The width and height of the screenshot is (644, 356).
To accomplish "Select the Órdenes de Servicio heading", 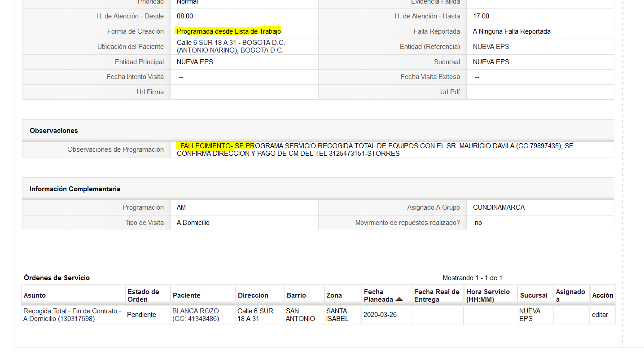I will (57, 278).
